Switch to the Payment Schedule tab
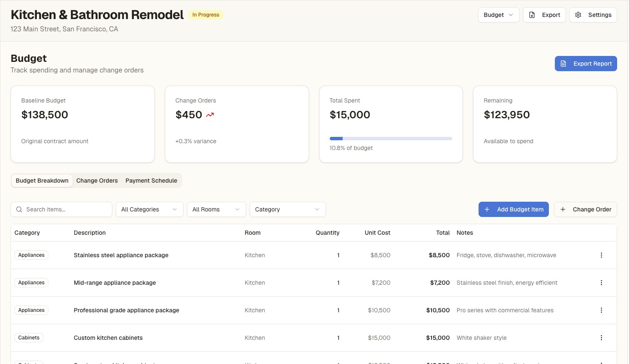The width and height of the screenshot is (629, 364). 151,181
